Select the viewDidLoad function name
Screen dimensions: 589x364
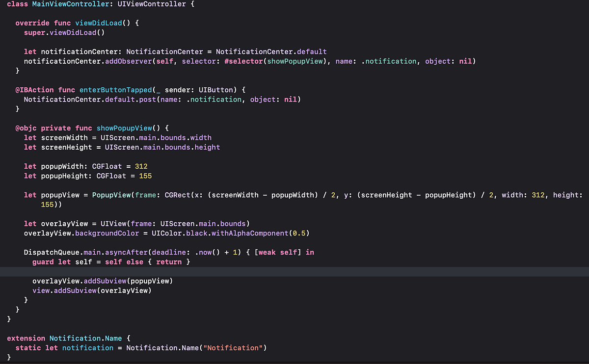click(x=98, y=23)
